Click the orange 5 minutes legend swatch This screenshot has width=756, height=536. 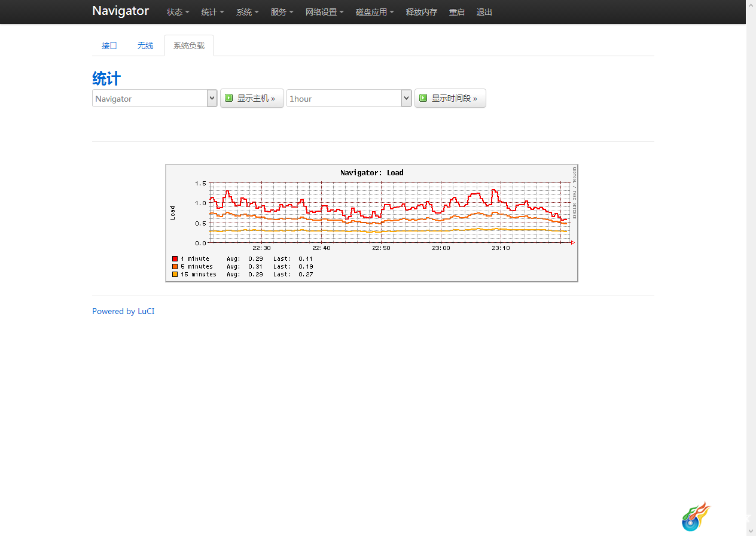tap(175, 267)
